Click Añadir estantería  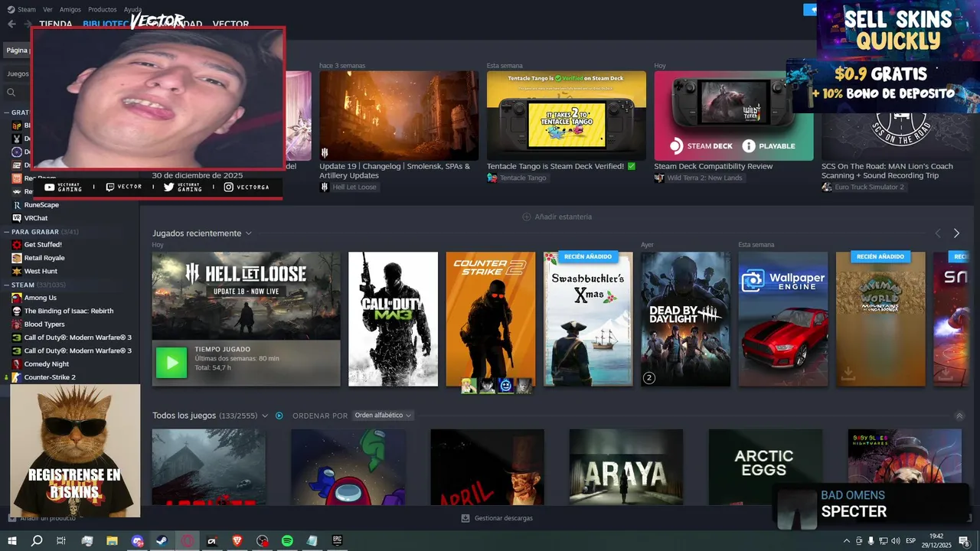(563, 217)
